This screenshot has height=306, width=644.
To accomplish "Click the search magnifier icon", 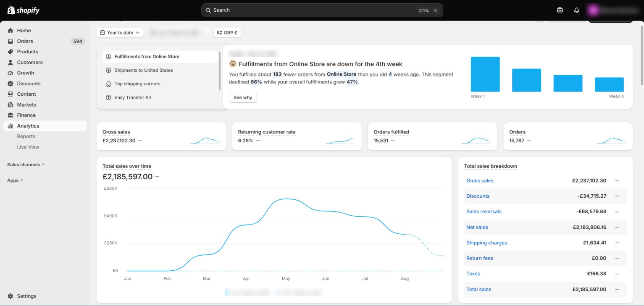I will click(208, 10).
